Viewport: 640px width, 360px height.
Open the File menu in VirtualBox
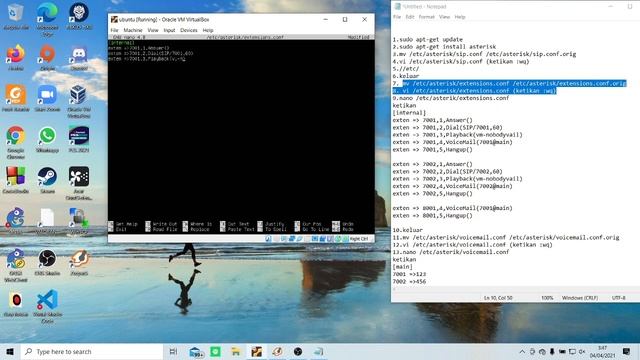(115, 30)
